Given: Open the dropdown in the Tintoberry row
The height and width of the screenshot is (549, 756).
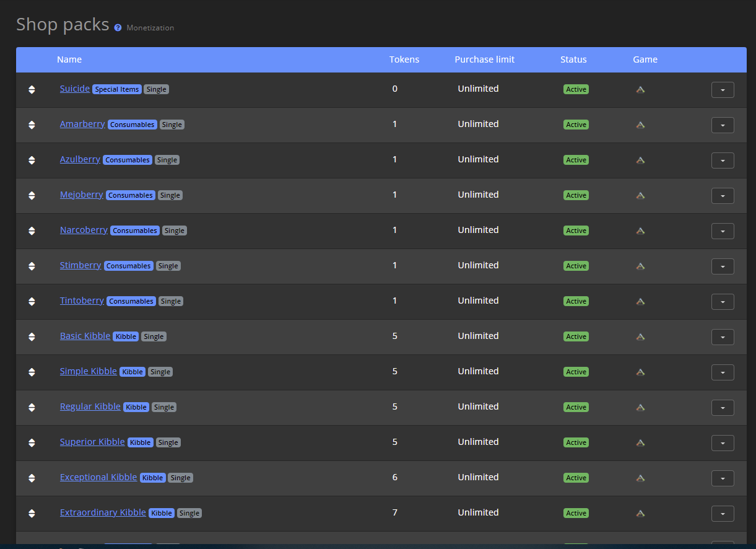Looking at the screenshot, I should click(x=723, y=302).
